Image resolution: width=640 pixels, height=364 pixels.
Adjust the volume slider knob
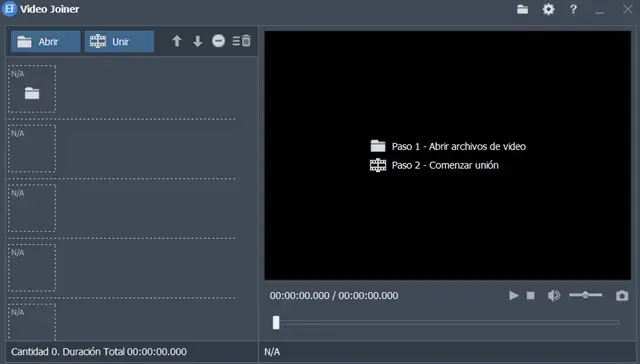tap(585, 295)
